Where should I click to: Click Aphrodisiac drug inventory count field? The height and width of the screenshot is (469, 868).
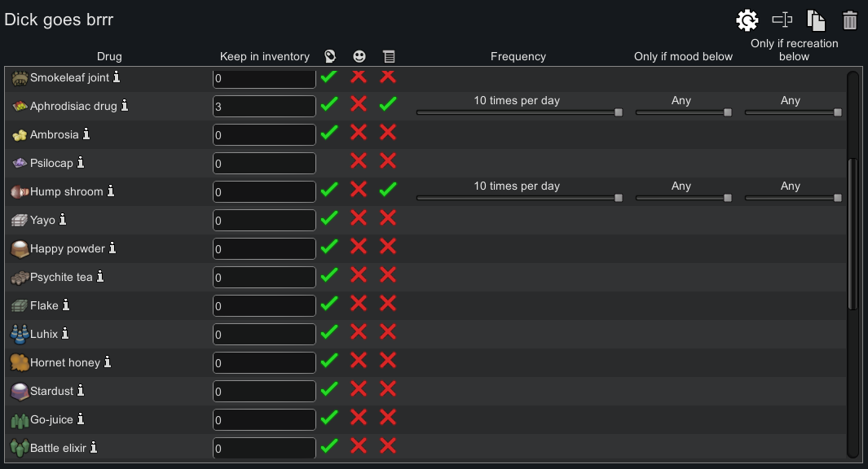(264, 106)
